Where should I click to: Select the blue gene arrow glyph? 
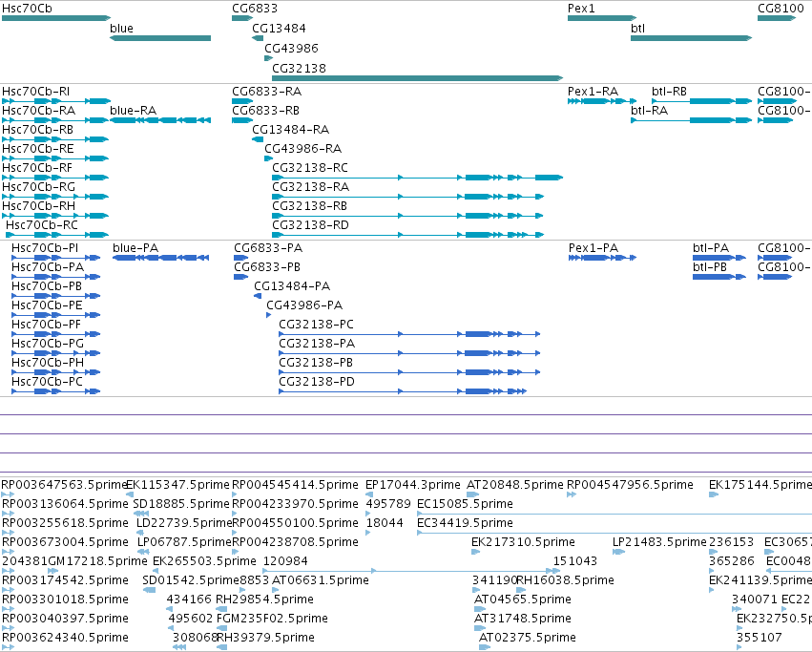point(160,38)
